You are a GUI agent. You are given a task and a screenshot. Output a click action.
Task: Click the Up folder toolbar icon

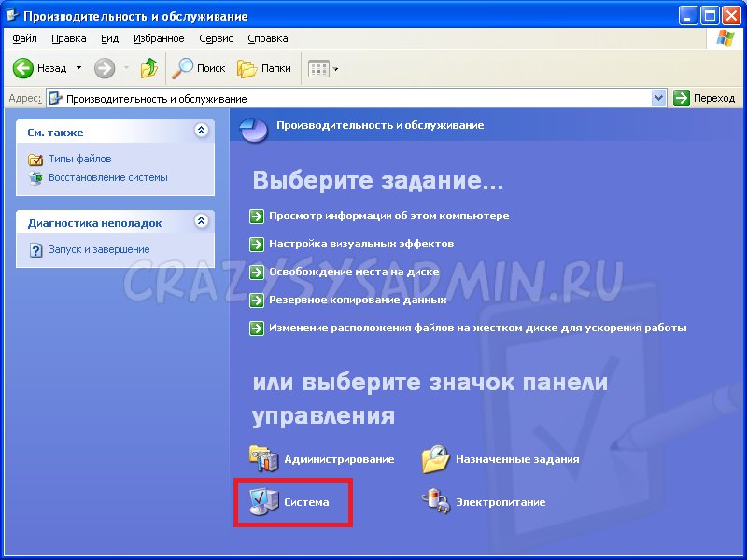coord(149,68)
